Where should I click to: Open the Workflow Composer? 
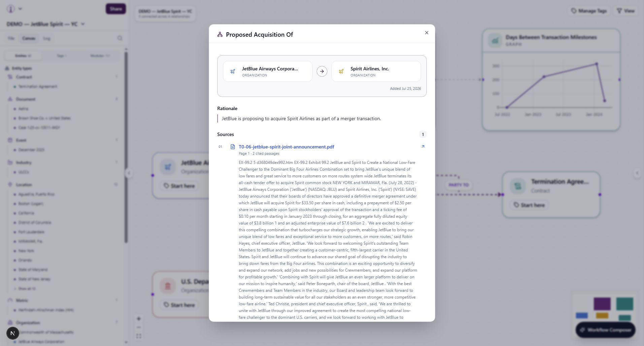click(x=606, y=330)
